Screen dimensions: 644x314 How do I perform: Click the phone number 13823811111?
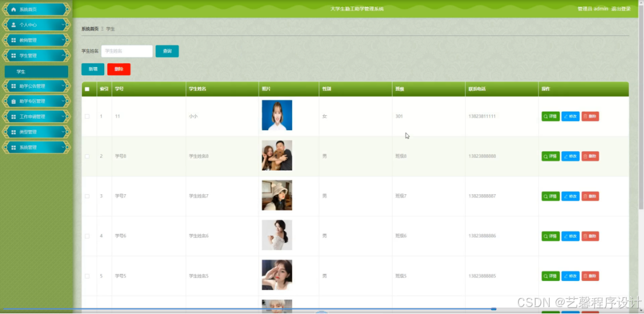pos(482,116)
